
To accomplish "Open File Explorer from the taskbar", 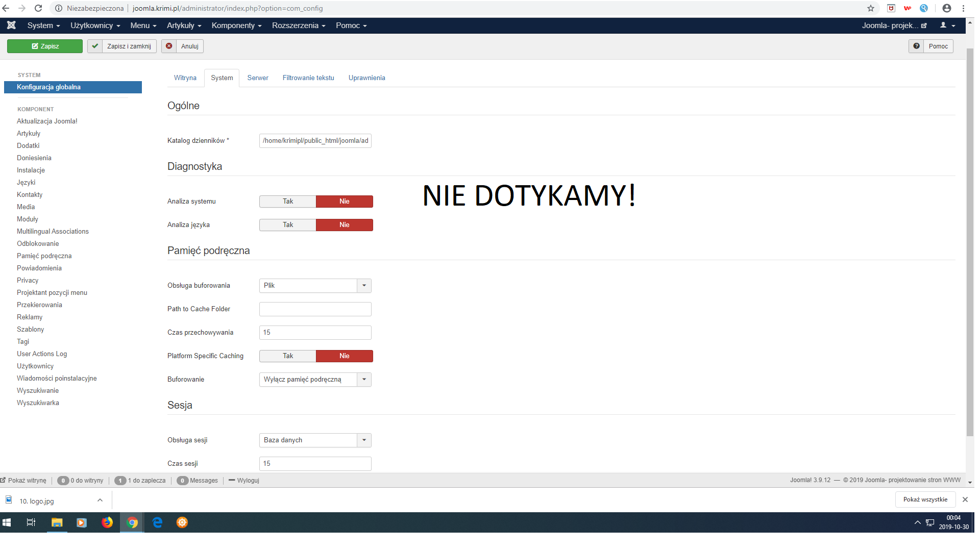I will tap(57, 522).
